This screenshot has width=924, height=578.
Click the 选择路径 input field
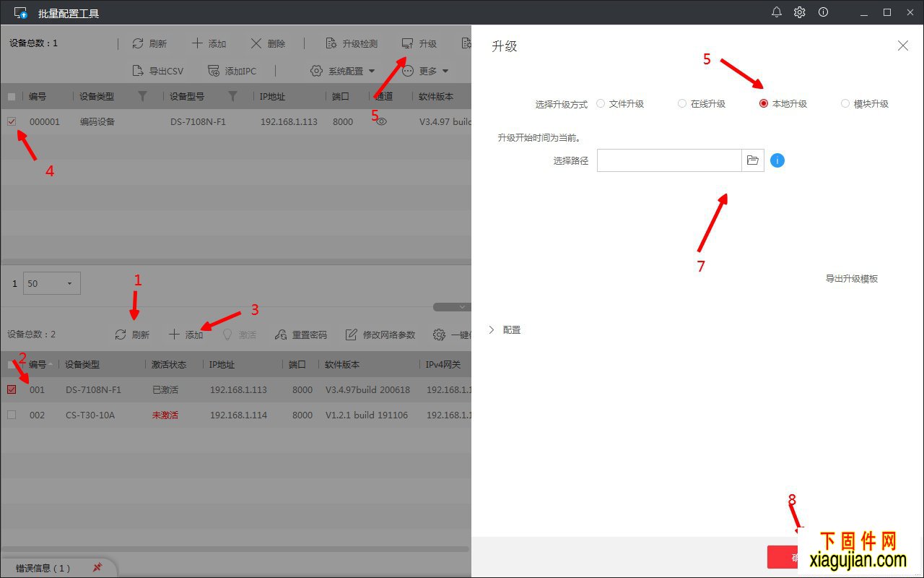pos(669,160)
